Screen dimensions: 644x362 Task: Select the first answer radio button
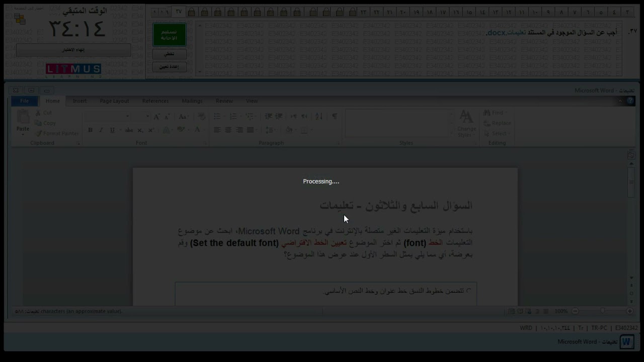[x=469, y=291]
